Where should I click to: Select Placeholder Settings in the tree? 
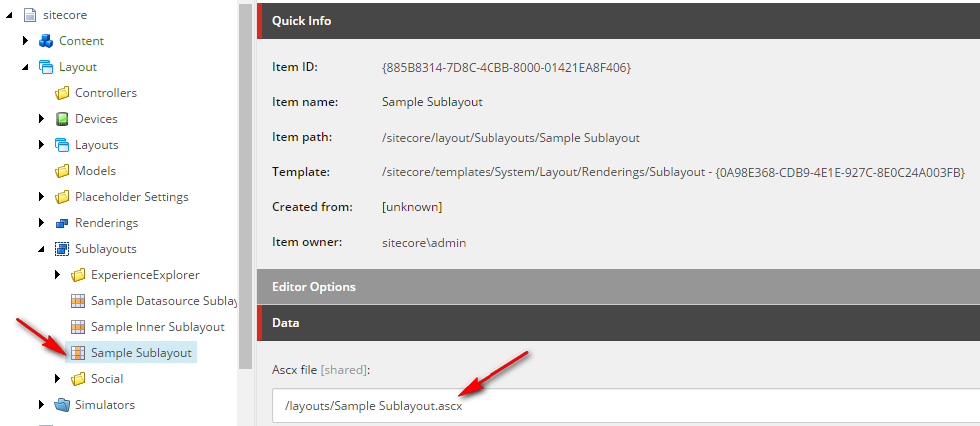(131, 197)
